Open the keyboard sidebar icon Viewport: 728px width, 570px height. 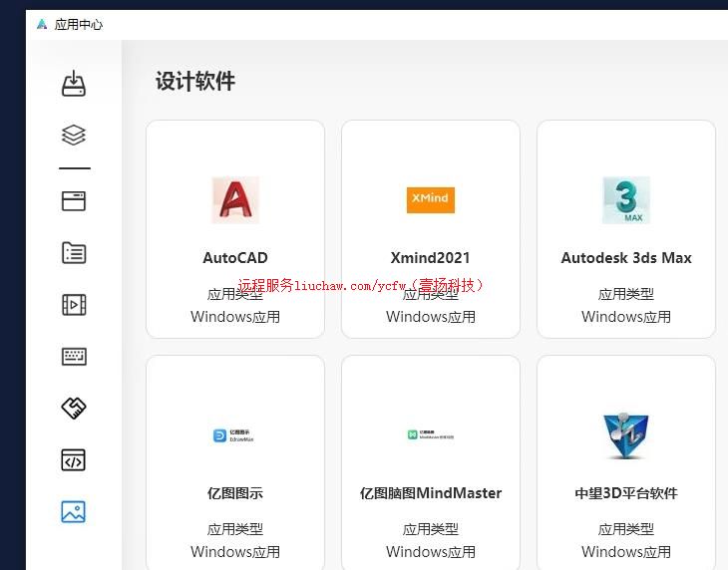tap(74, 356)
